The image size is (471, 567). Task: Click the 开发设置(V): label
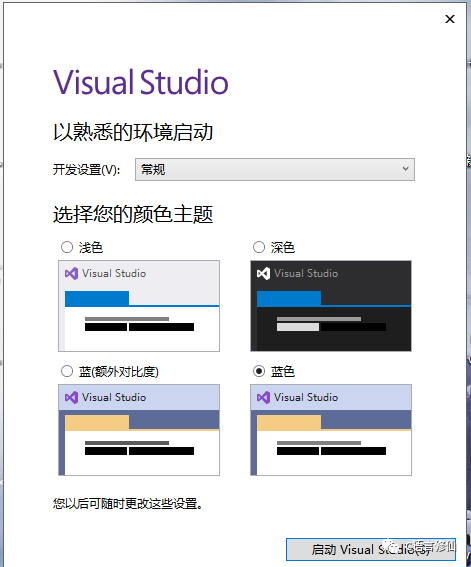(86, 169)
